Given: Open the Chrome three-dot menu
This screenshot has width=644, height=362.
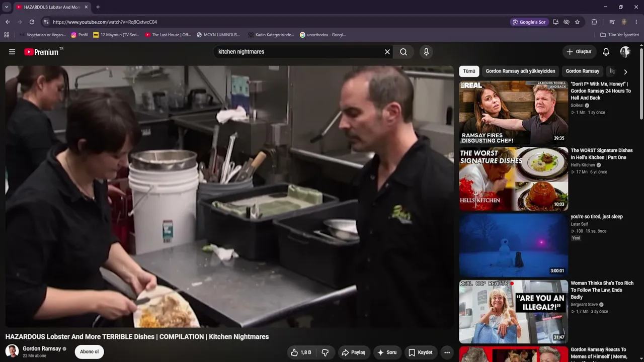Looking at the screenshot, I should tap(636, 22).
